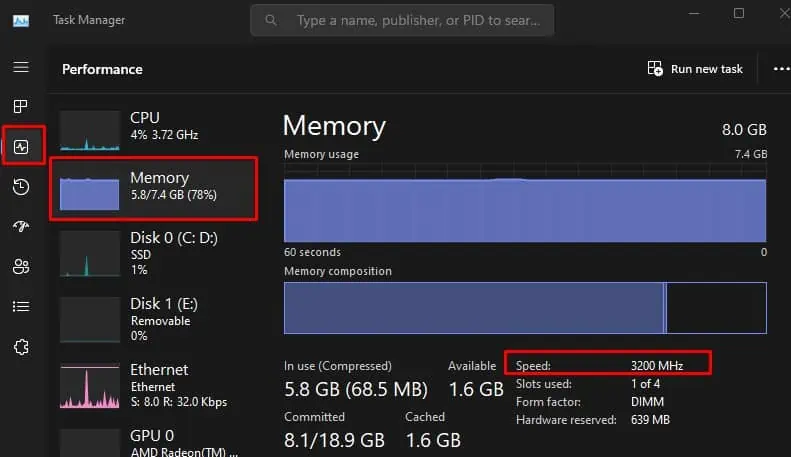791x457 pixels.
Task: Select the Memory performance item
Action: click(x=154, y=189)
